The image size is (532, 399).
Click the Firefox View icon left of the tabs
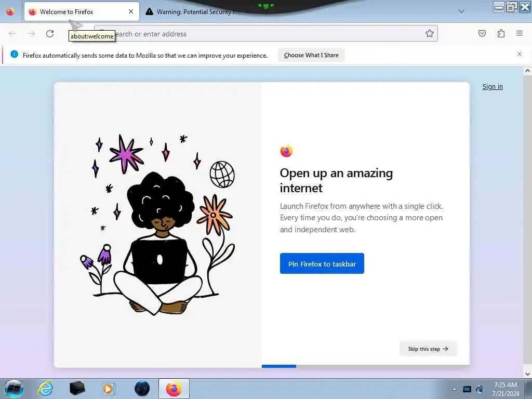point(10,11)
